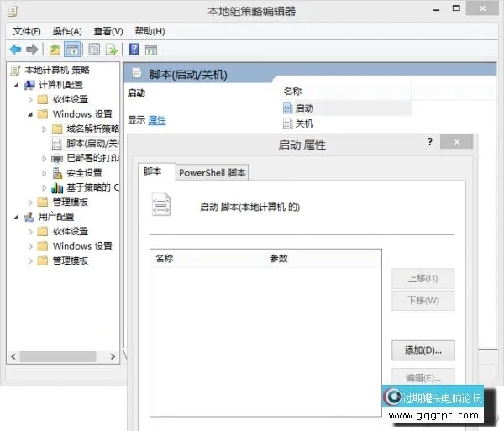This screenshot has width=504, height=431.
Task: Click the tree pane horizontal scrollbar thumb
Action: (58, 356)
